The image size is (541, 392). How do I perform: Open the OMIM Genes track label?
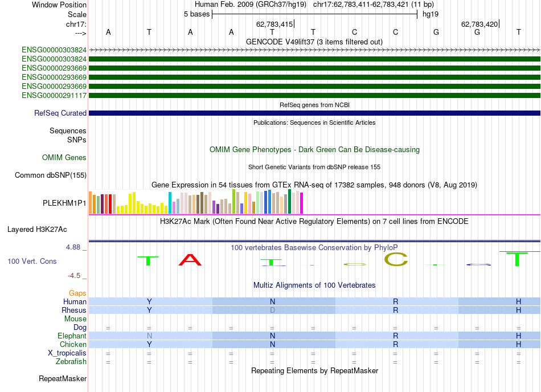click(64, 158)
